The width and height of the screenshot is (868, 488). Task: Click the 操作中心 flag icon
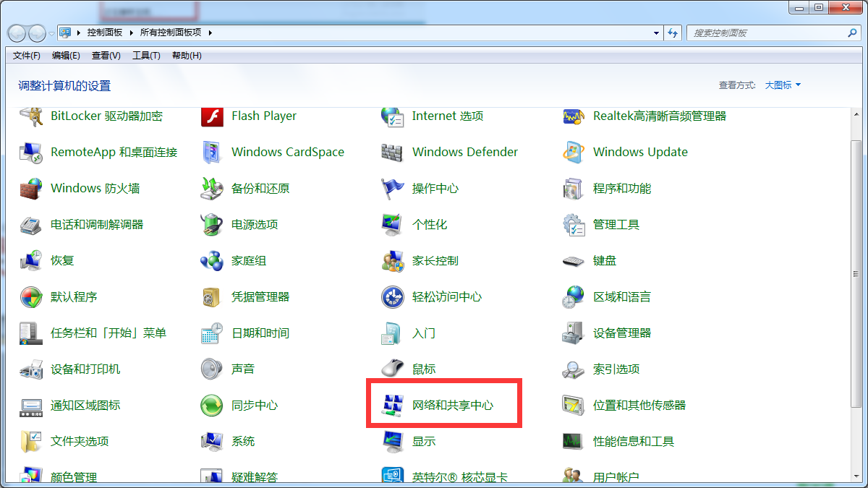click(x=392, y=189)
